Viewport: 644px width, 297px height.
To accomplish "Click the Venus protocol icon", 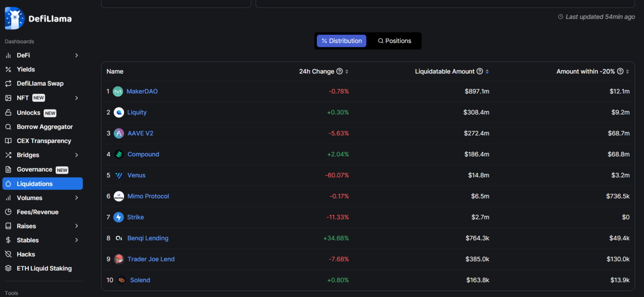I will click(119, 175).
